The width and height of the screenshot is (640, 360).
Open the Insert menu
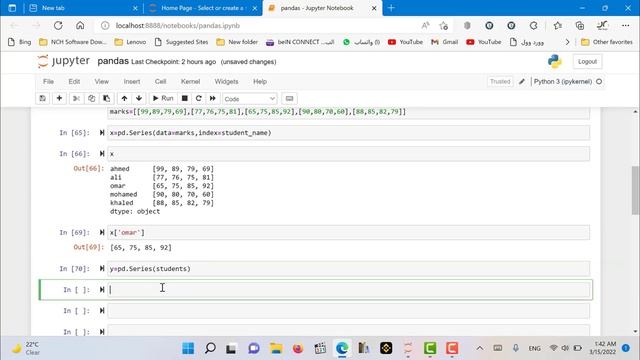[132, 82]
